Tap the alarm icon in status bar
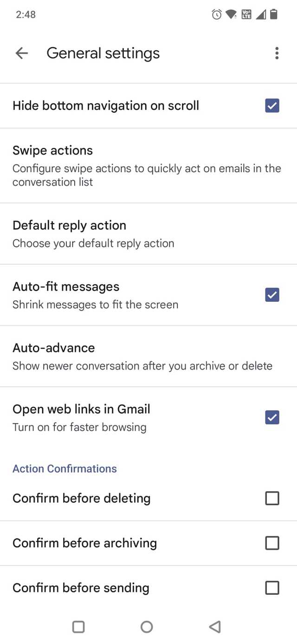The image size is (297, 644). [x=217, y=14]
